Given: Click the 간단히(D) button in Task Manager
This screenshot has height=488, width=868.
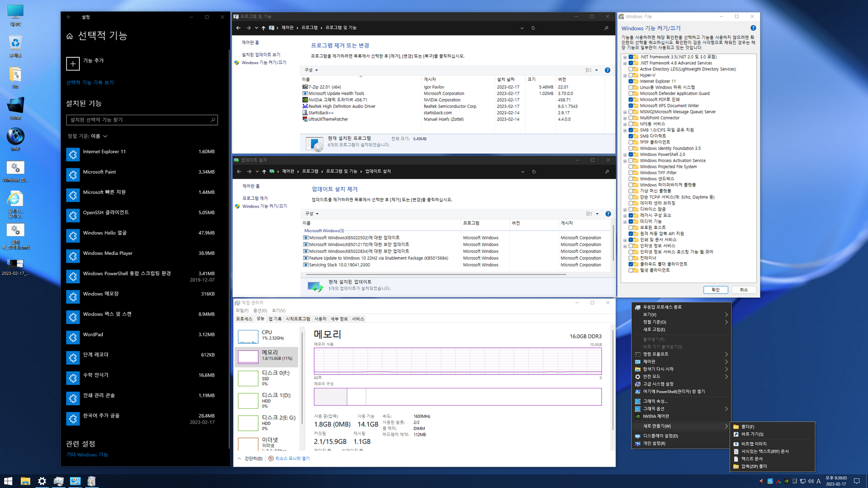Looking at the screenshot, I should (250, 459).
